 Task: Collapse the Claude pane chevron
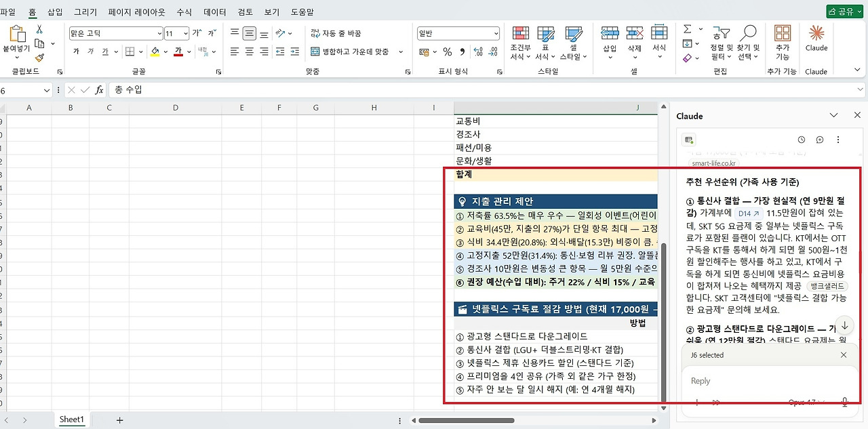tap(834, 116)
